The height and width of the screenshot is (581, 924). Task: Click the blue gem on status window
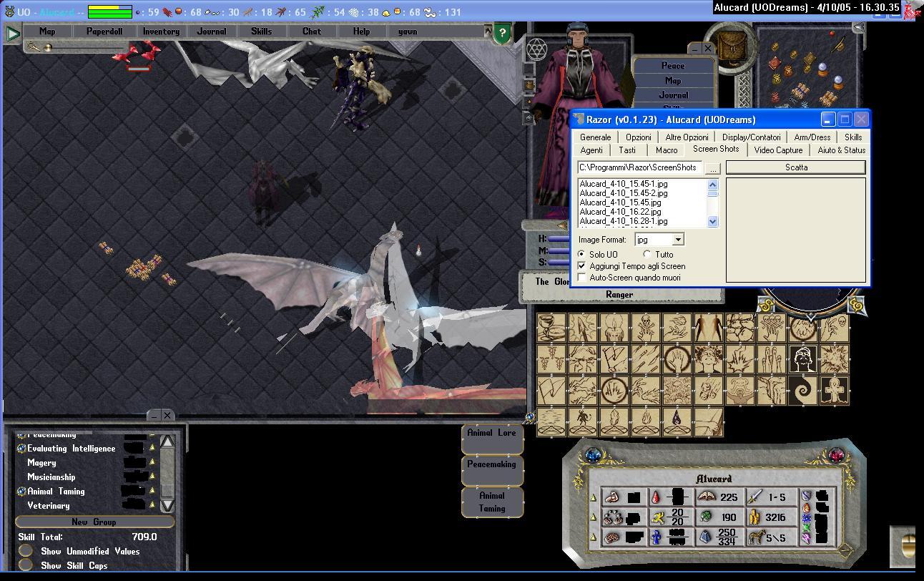click(593, 455)
